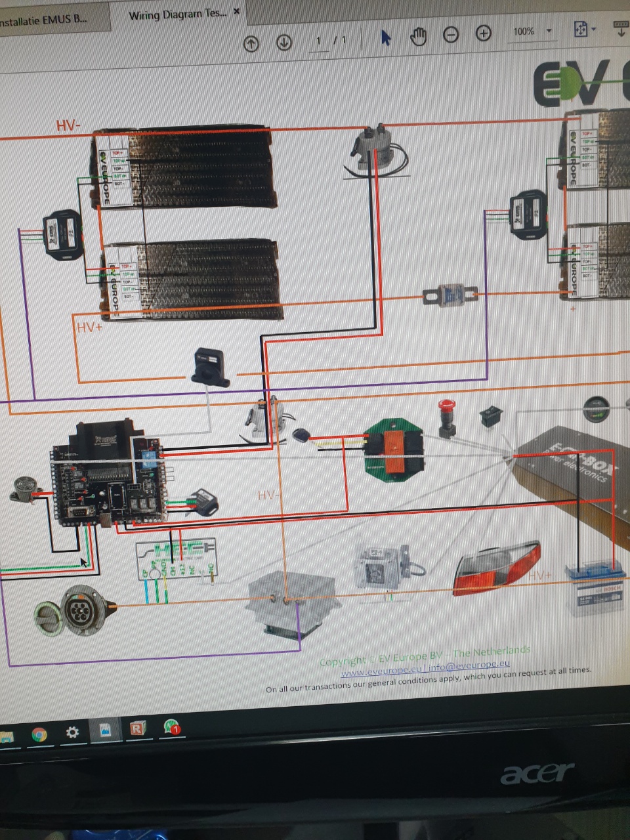Open Chrome from the taskbar

[x=39, y=734]
